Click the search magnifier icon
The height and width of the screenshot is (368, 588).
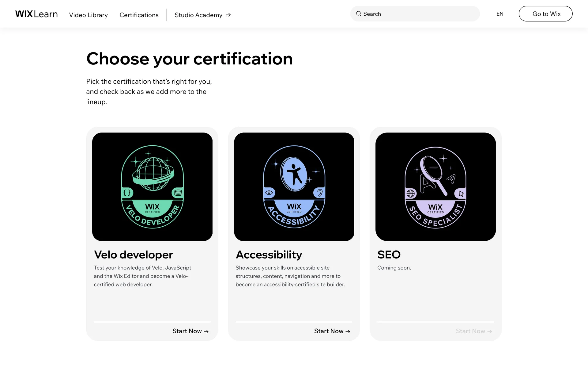point(358,14)
